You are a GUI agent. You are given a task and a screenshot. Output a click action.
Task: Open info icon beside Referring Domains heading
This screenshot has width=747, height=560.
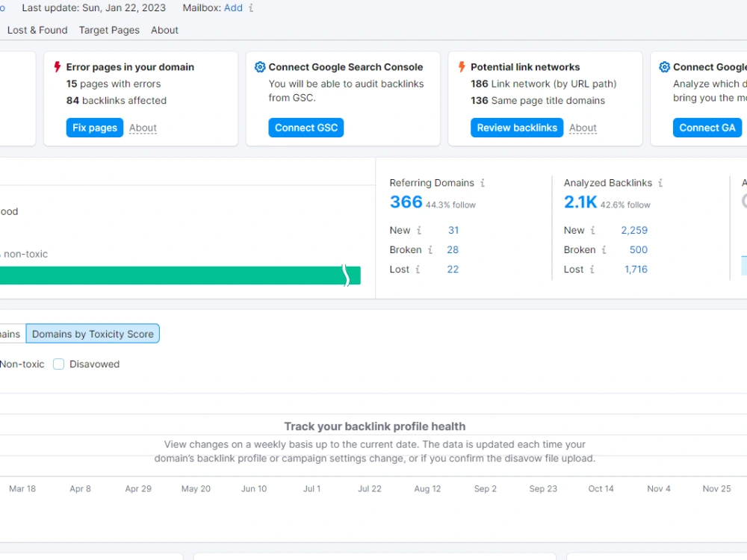(483, 183)
